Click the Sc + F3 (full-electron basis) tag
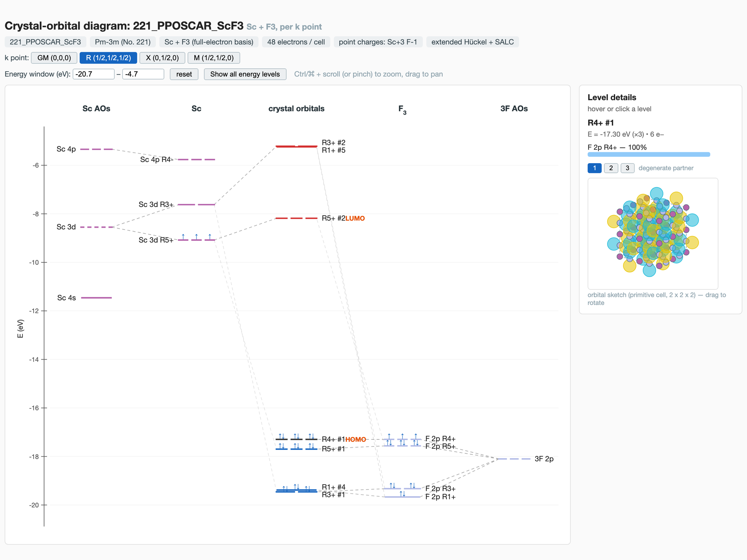 click(209, 42)
